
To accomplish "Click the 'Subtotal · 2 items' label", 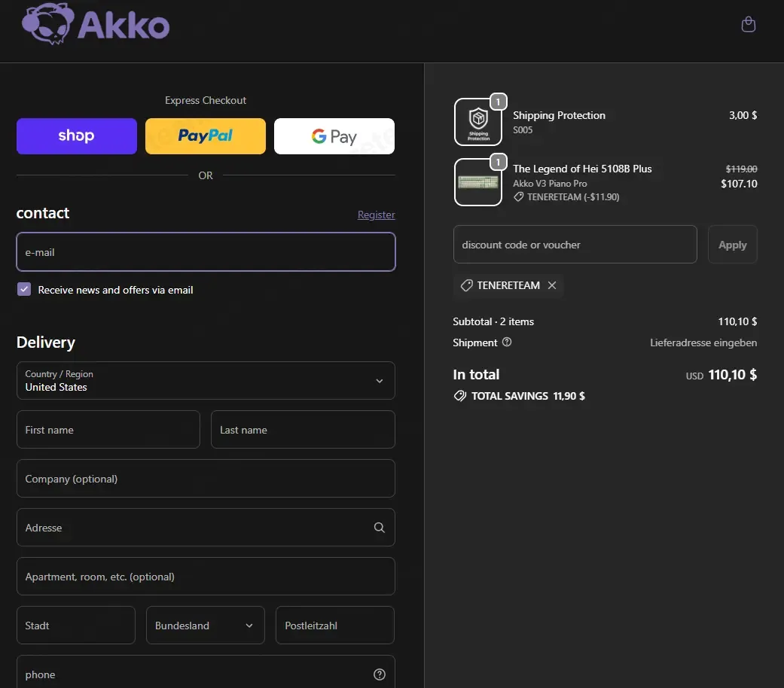I will [x=493, y=321].
